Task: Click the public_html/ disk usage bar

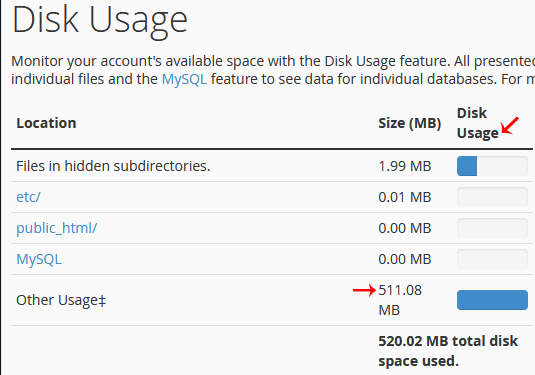Action: pyautogui.click(x=492, y=228)
